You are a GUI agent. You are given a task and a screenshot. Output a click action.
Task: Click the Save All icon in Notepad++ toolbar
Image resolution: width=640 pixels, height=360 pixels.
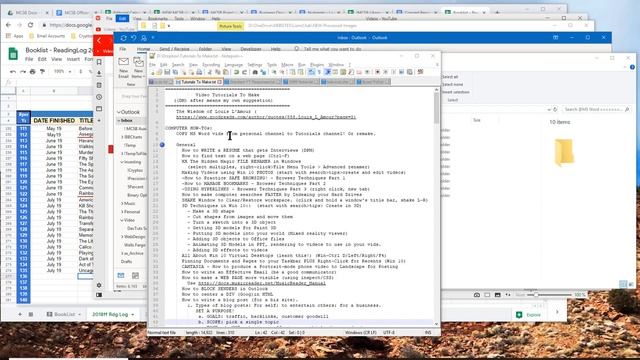pyautogui.click(x=175, y=72)
